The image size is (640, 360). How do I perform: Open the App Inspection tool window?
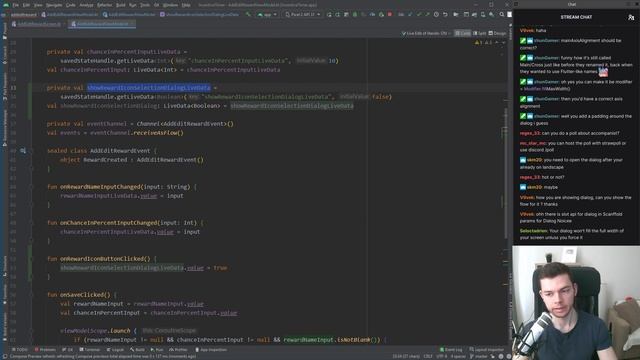click(211, 350)
